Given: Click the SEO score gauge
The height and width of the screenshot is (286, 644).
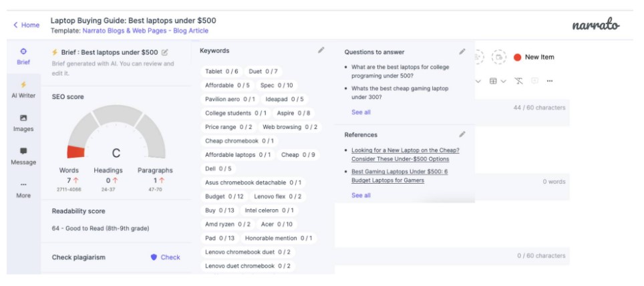Looking at the screenshot, I should click(116, 134).
